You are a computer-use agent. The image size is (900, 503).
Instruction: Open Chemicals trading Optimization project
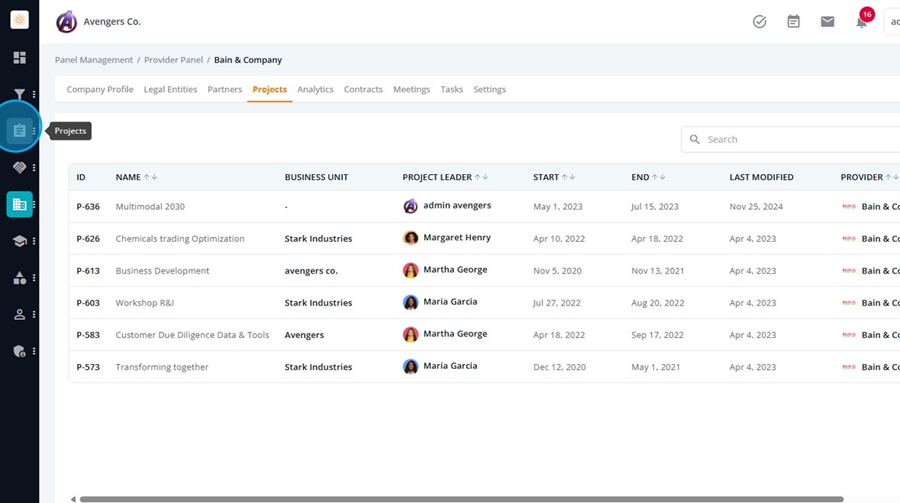[x=180, y=239]
